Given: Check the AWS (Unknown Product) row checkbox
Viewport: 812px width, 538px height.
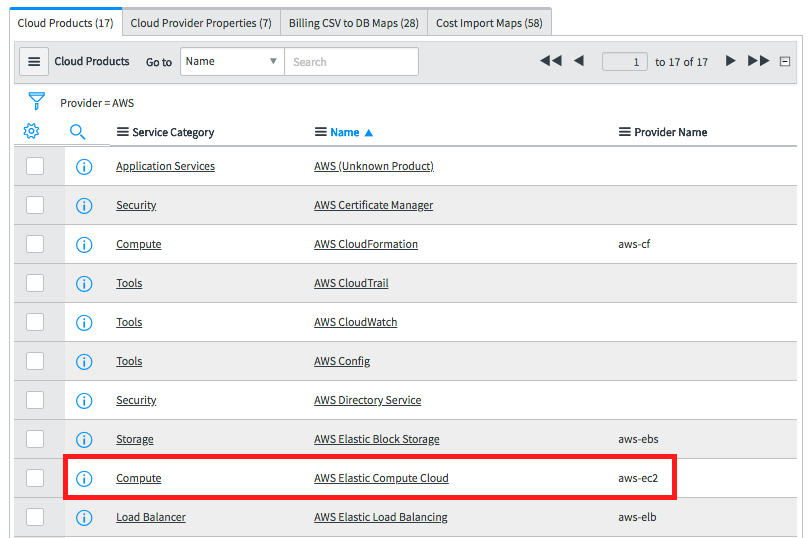Looking at the screenshot, I should [x=35, y=166].
